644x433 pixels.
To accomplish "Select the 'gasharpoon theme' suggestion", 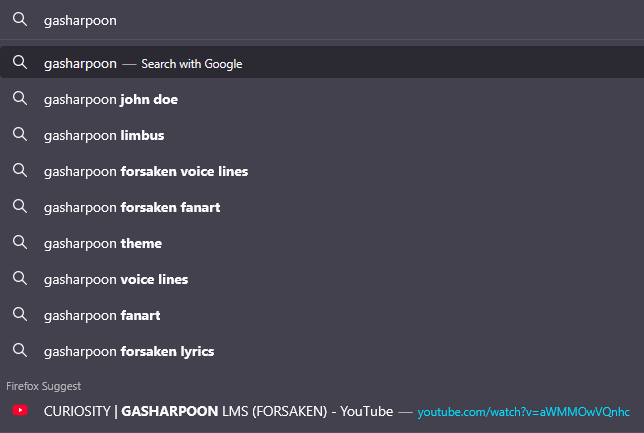I will coord(322,243).
